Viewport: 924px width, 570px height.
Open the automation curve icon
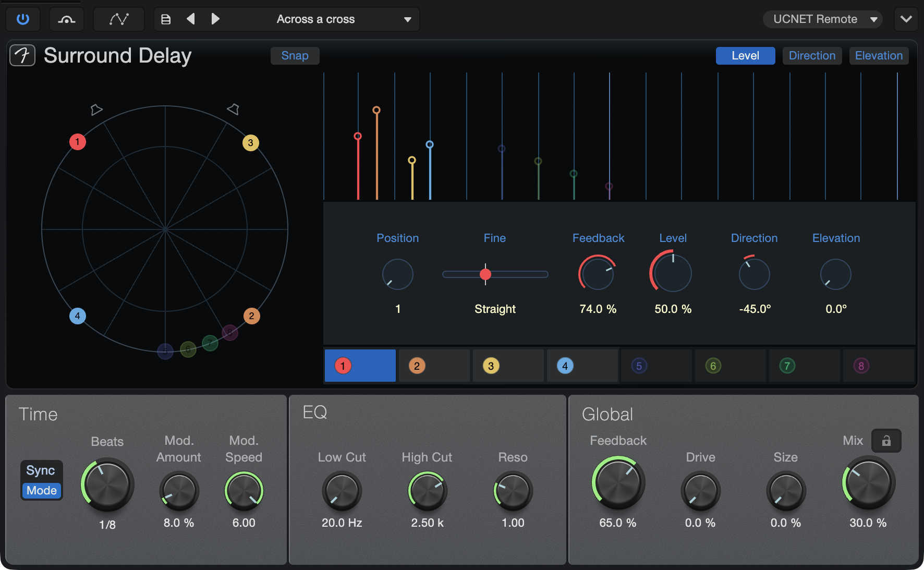coord(119,19)
